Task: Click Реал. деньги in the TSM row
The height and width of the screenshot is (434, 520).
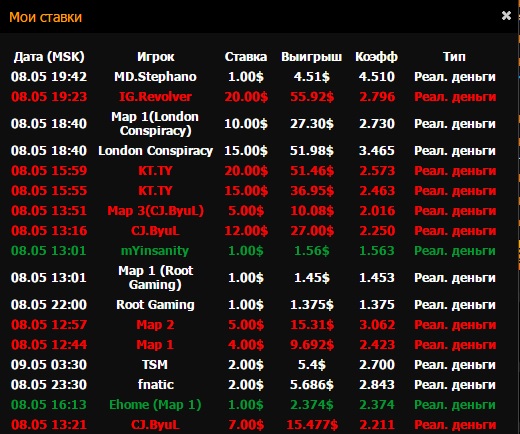Action: (455, 365)
